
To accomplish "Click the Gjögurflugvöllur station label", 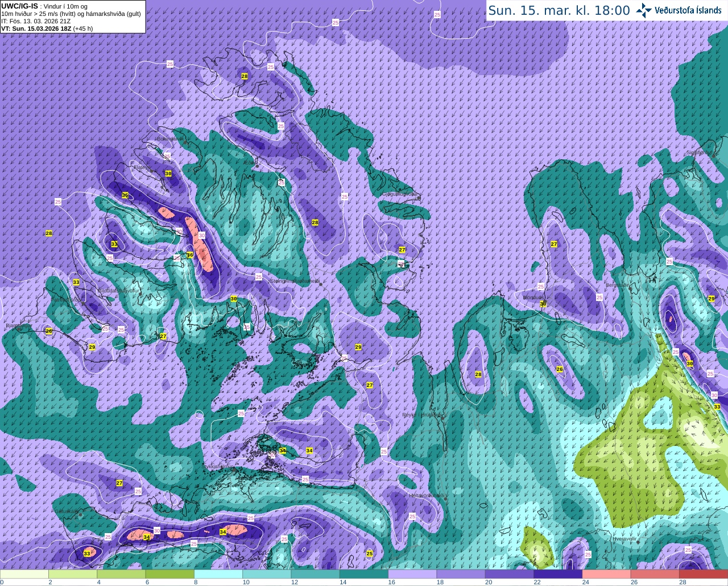I will 400,194.
